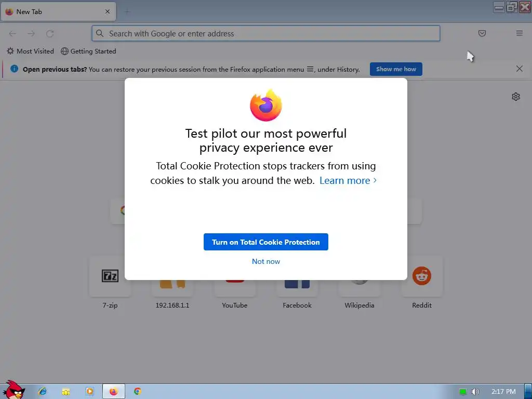This screenshot has height=399, width=532.
Task: Click the Firefox logo in dialog
Action: 266,105
